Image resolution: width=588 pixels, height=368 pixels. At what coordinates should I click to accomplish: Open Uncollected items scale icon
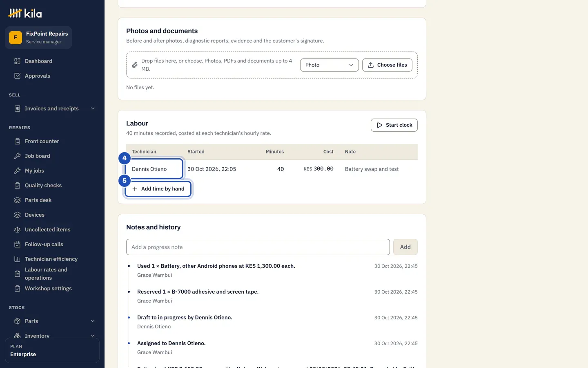point(17,229)
